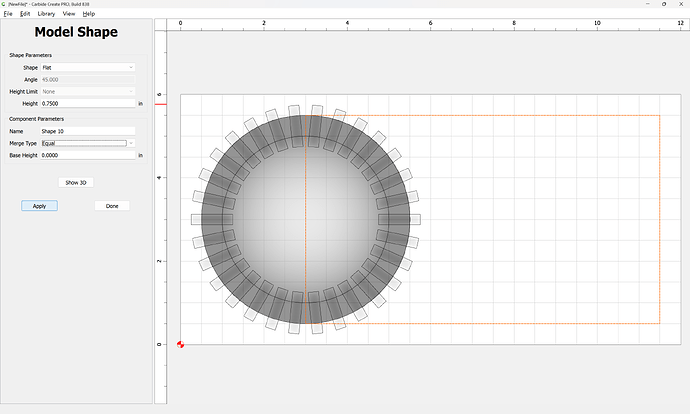
Task: Select the gradient circle center on canvas
Action: pyautogui.click(x=306, y=219)
